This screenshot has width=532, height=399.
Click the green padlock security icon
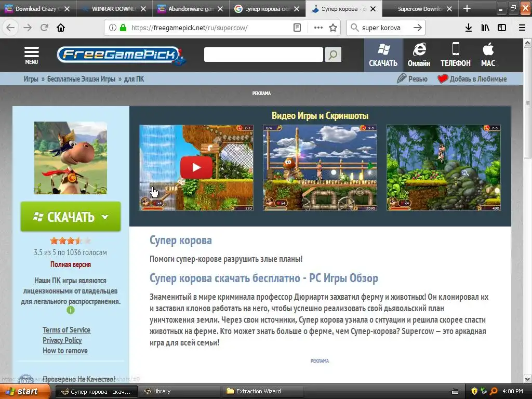click(123, 28)
